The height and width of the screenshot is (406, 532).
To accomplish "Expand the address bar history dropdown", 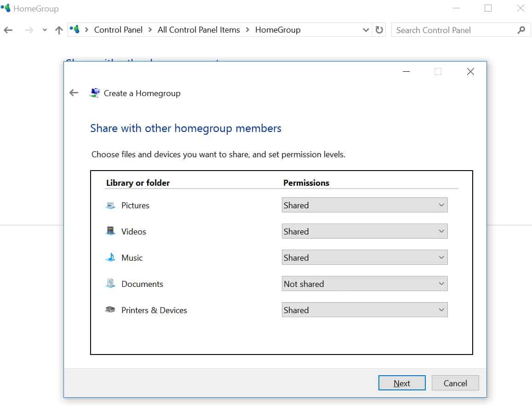I will pos(366,30).
